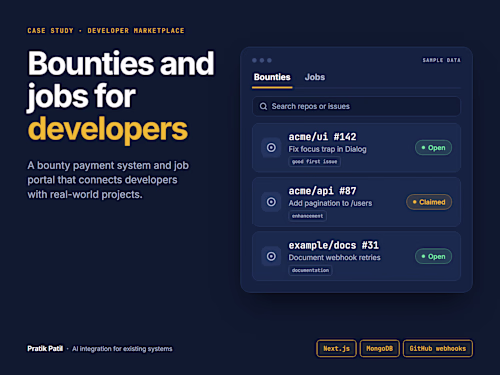The height and width of the screenshot is (375, 500).
Task: Click the Open badge on acme/ui #142
Action: pyautogui.click(x=433, y=148)
